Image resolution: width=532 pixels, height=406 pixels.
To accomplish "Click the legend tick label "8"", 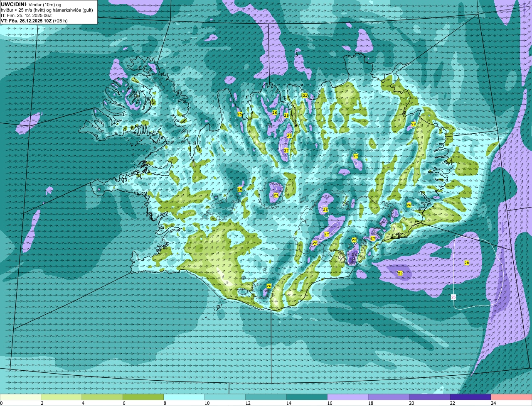I will [x=165, y=403].
